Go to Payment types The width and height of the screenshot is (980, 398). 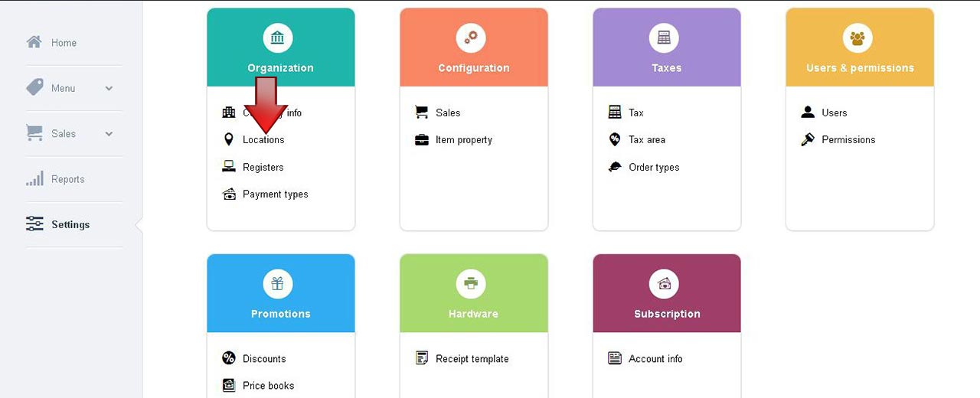[x=276, y=194]
